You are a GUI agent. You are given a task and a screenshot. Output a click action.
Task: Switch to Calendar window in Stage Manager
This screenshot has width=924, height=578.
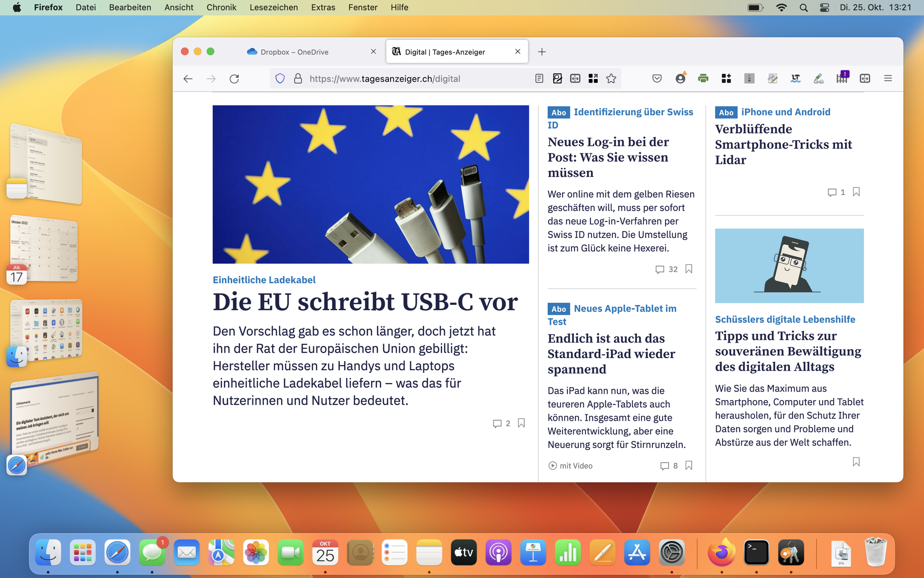[x=44, y=249]
